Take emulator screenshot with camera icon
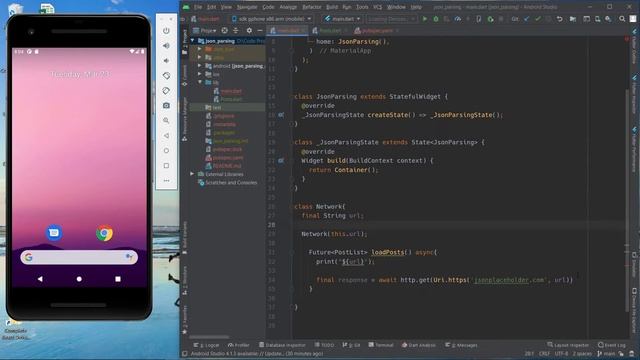 [166, 105]
